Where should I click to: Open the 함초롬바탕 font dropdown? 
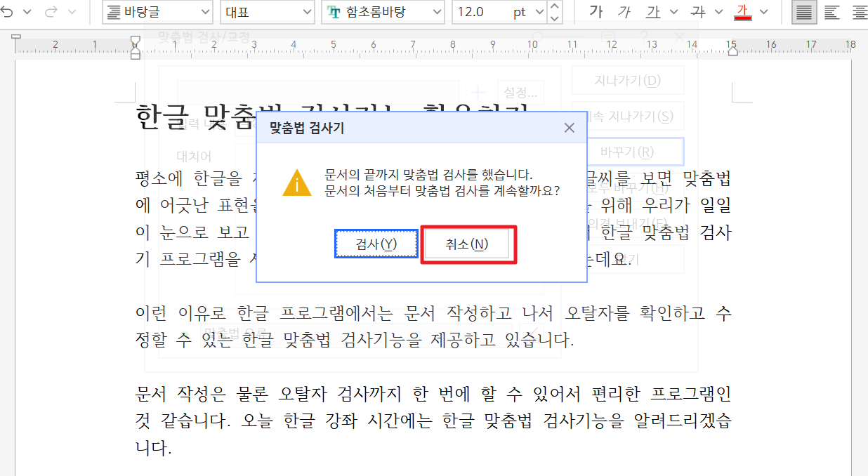click(x=383, y=12)
